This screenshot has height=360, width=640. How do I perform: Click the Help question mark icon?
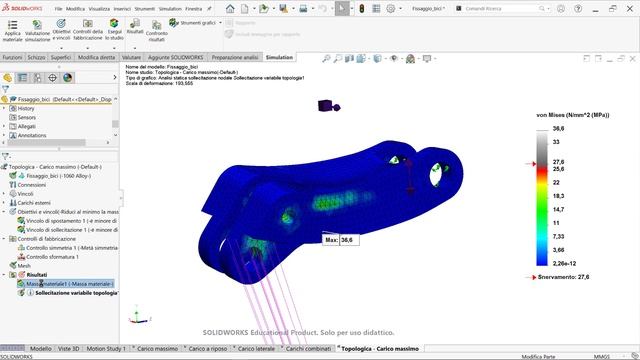point(578,8)
